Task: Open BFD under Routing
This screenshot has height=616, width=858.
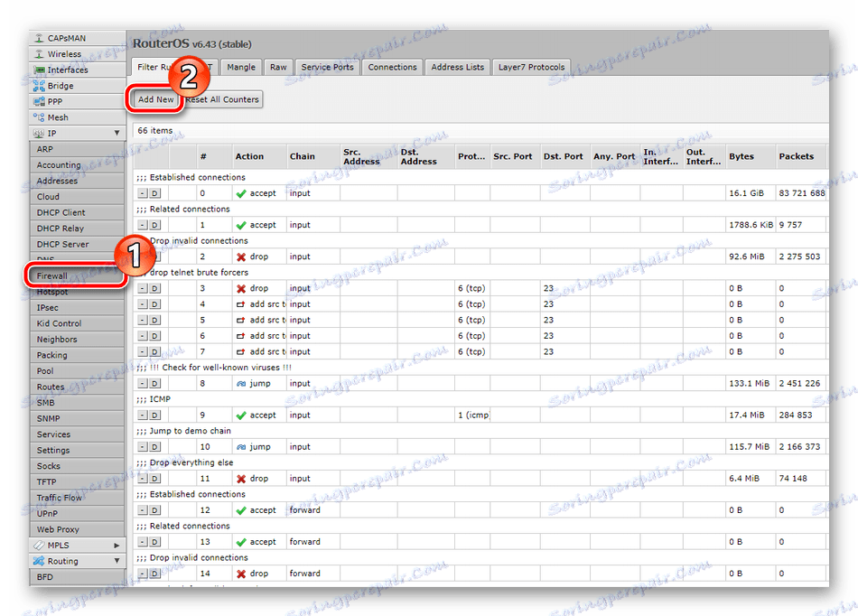Action: [x=77, y=577]
